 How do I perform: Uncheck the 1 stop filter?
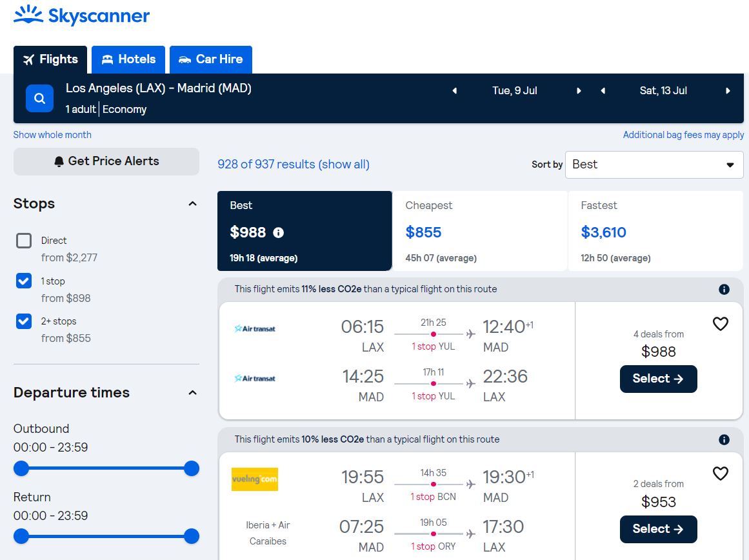pos(24,281)
